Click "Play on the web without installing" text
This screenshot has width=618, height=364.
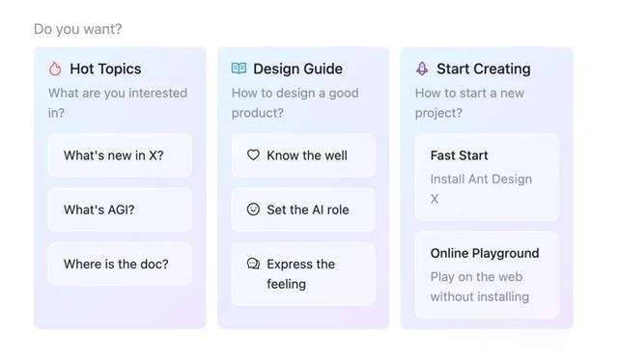[480, 287]
